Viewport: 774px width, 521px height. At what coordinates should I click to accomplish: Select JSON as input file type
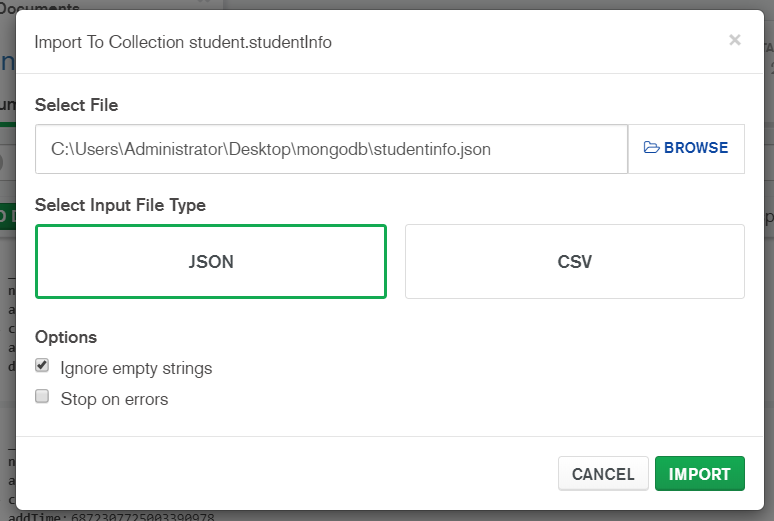(211, 262)
